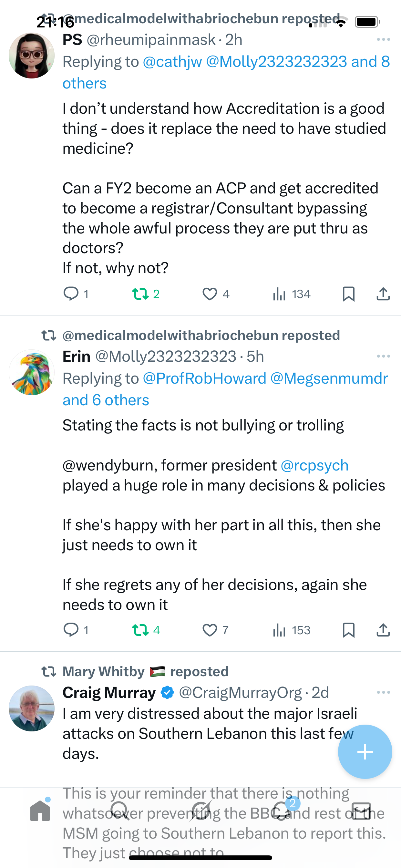Share PS's tweet about Accreditation
401x868 pixels.
pyautogui.click(x=383, y=294)
